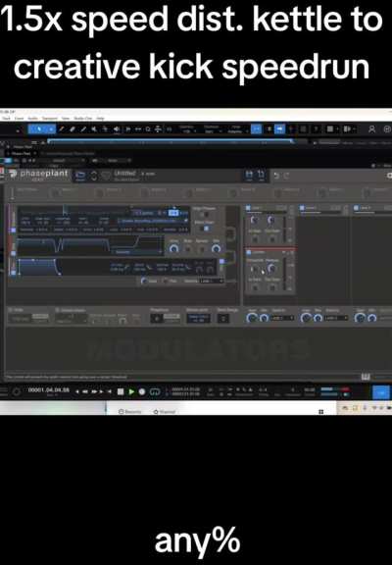Click the magnifier zoom tool in toolbar
The image size is (392, 565).
coord(148,129)
